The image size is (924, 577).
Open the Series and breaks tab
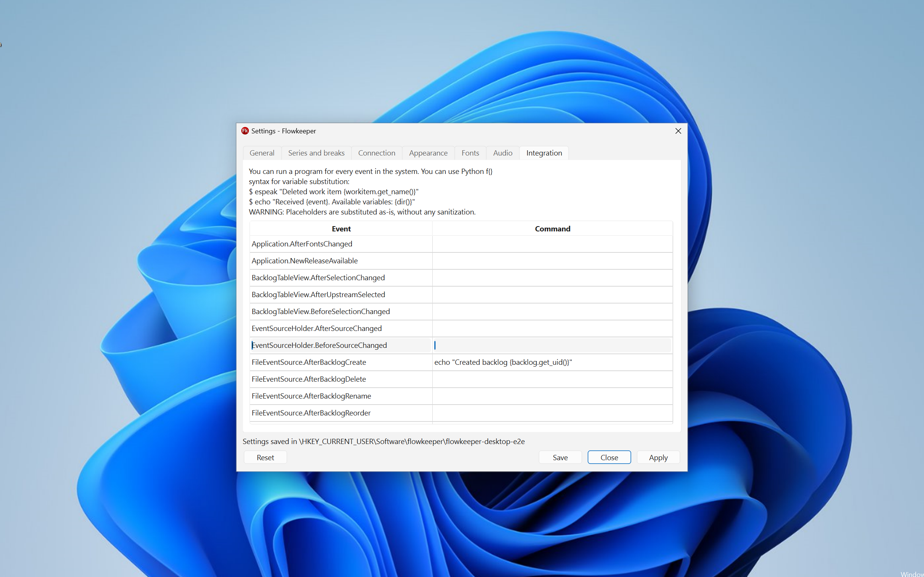pos(316,153)
